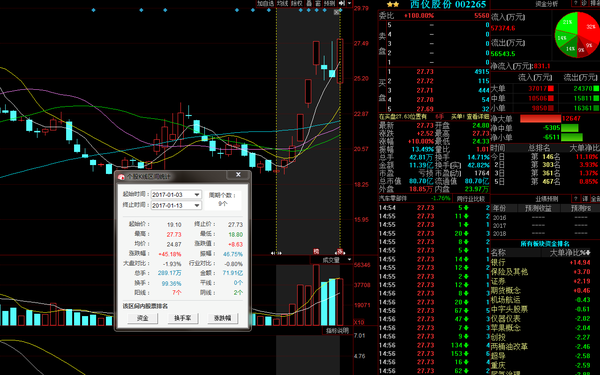The image size is (600, 375).
Task: Click the two-star rating icon
Action: (x=393, y=5)
